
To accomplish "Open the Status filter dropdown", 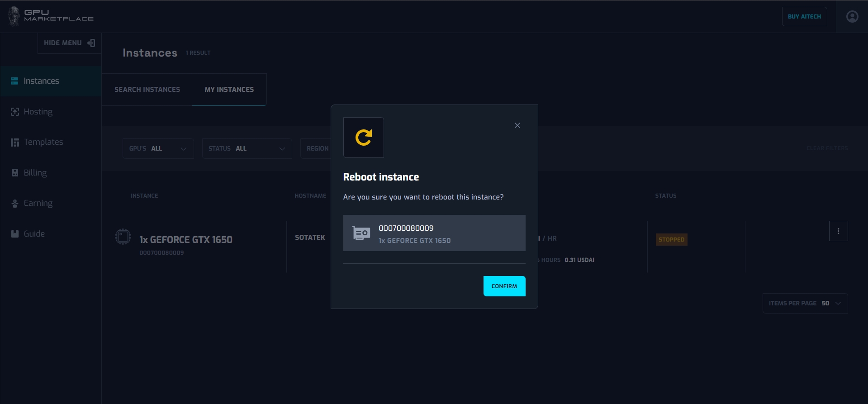I will pos(247,148).
